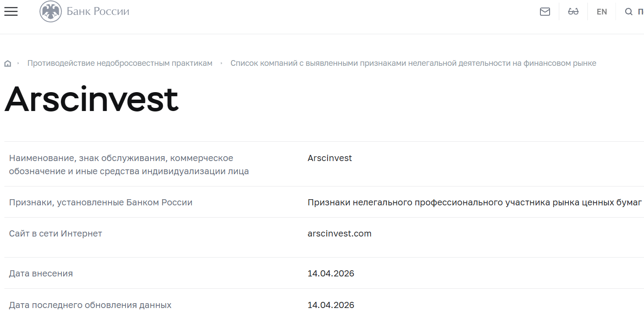
Task: Open breadcrumb link Список компаний с выявленными признаками
Action: (414, 63)
